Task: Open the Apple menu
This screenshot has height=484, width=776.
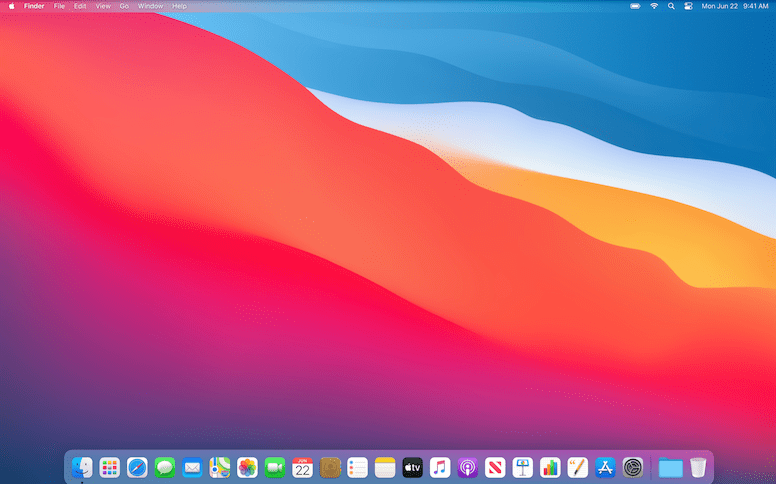Action: [11, 6]
